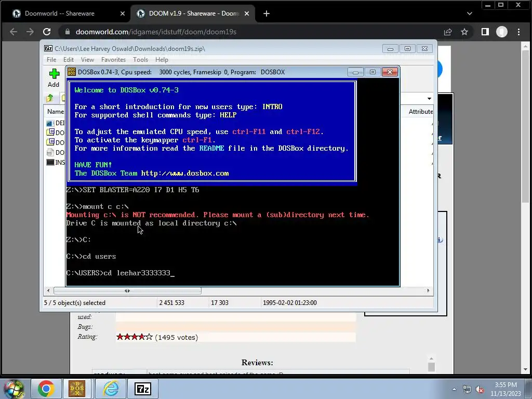Click the DOSBox title bar logo icon
Viewport: 532px width, 399px height.
(72, 72)
